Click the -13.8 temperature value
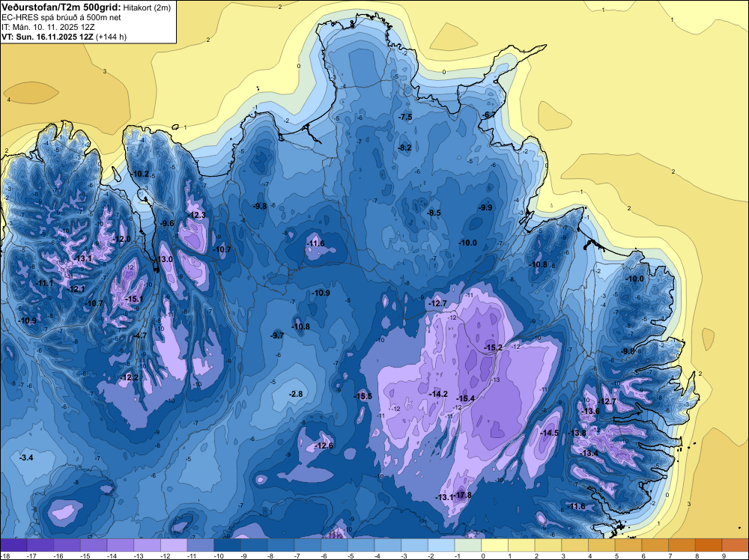This screenshot has height=560, width=749. click(x=577, y=433)
